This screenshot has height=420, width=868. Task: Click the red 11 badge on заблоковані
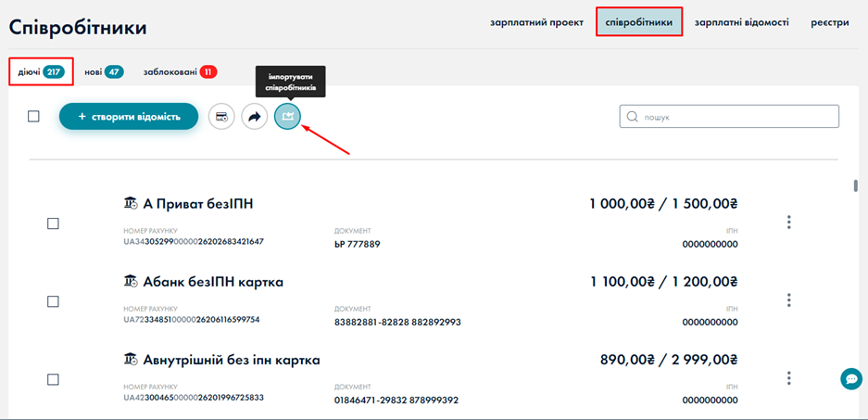[x=208, y=71]
